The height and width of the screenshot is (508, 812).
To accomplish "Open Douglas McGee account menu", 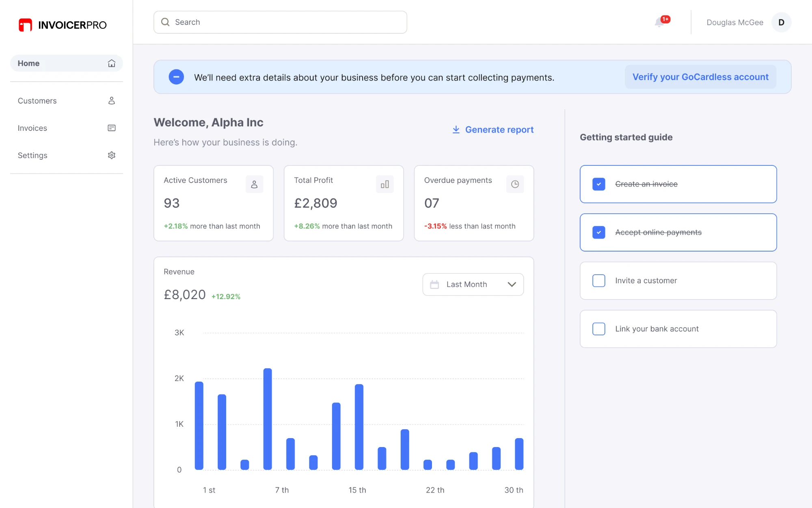I will [735, 22].
